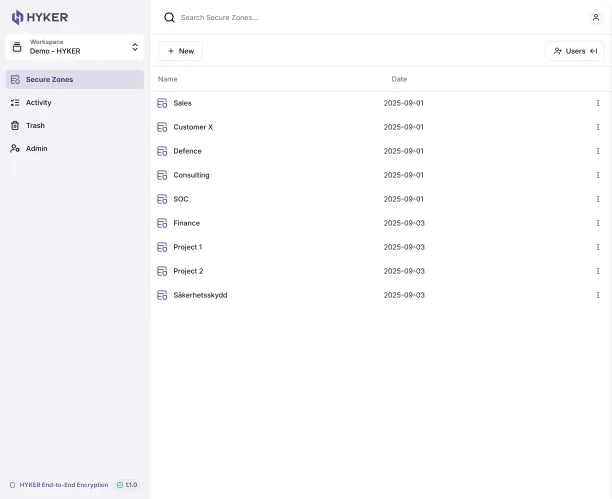Click the collapse arrow in Users button
612x499 pixels.
594,51
